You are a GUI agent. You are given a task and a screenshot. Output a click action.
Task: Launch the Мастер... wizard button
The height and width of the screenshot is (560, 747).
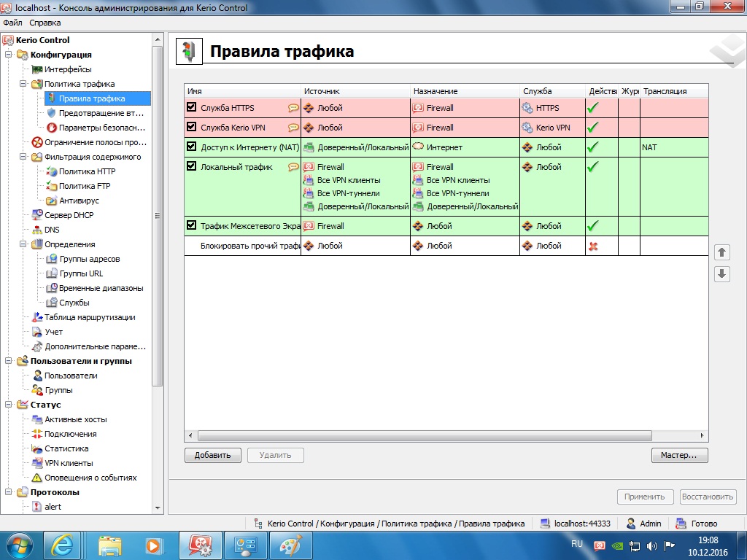click(679, 455)
